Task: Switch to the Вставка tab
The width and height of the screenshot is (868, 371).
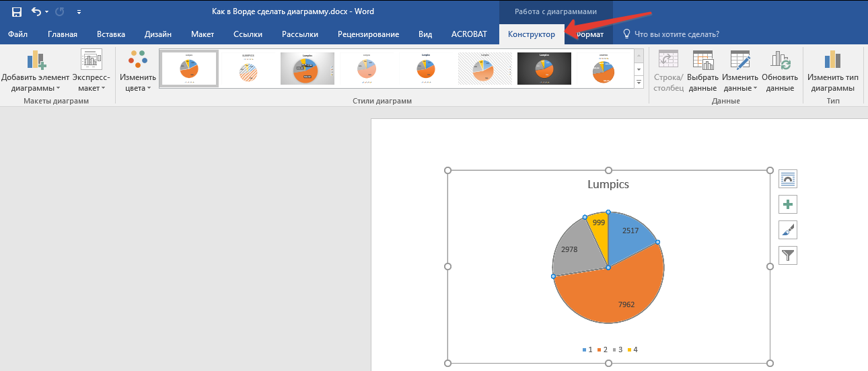Action: (111, 34)
